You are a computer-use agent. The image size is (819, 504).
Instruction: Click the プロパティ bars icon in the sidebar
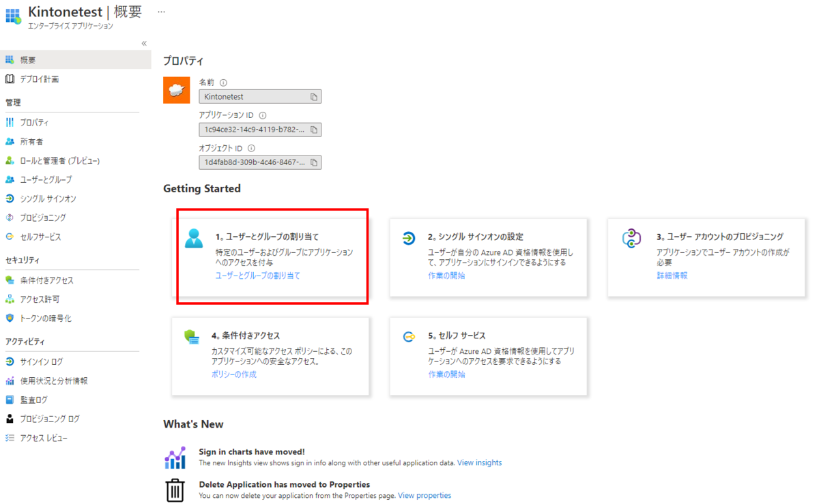point(10,123)
